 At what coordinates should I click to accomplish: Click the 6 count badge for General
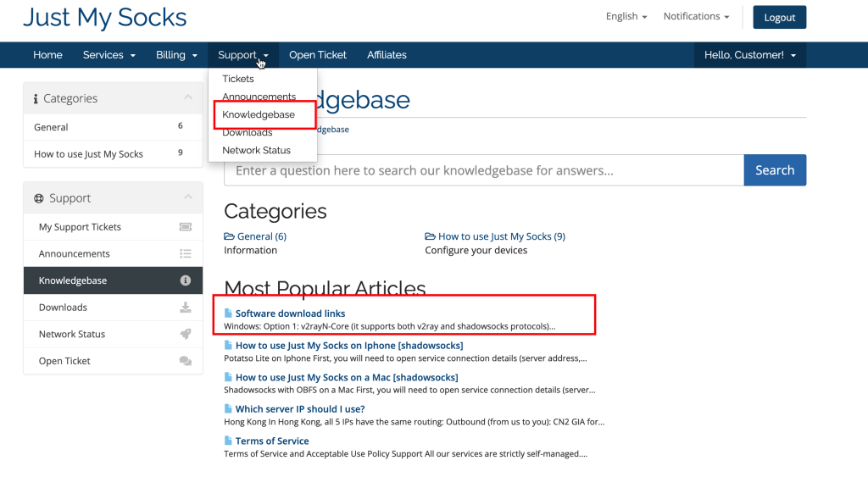click(x=181, y=126)
